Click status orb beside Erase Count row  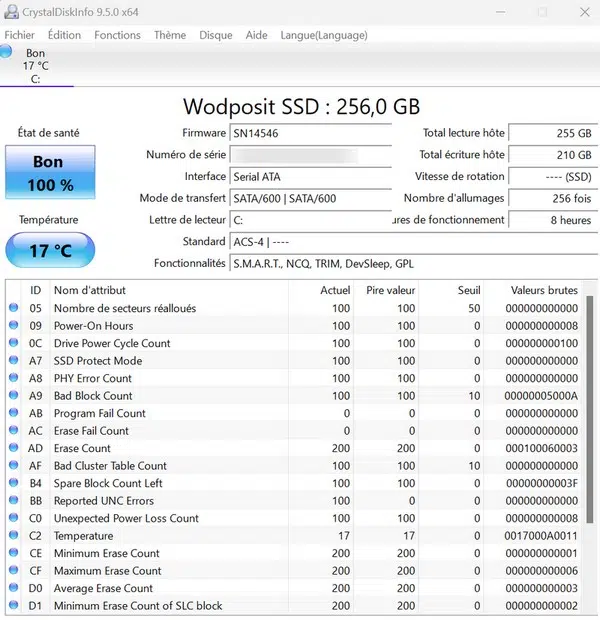tap(13, 448)
